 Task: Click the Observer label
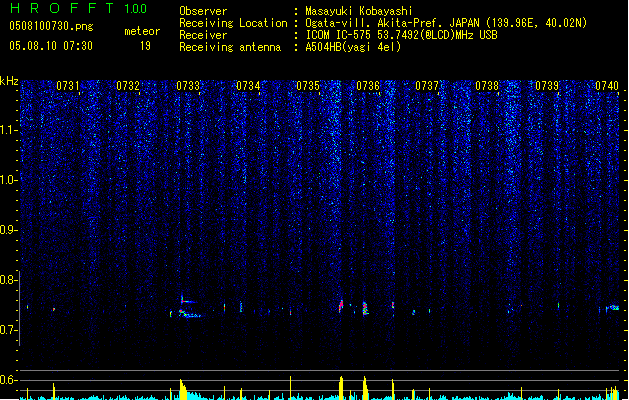click(203, 11)
